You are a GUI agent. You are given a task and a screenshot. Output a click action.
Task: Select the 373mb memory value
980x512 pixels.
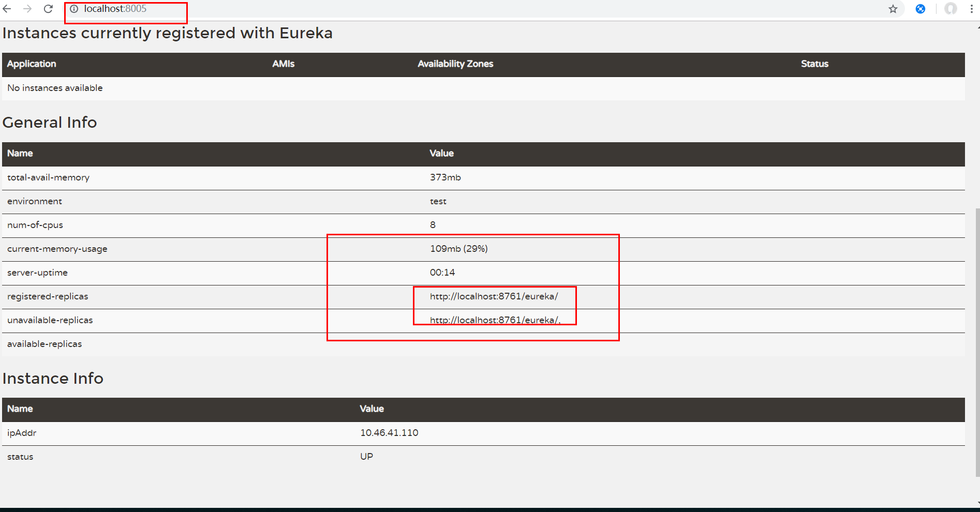[445, 177]
